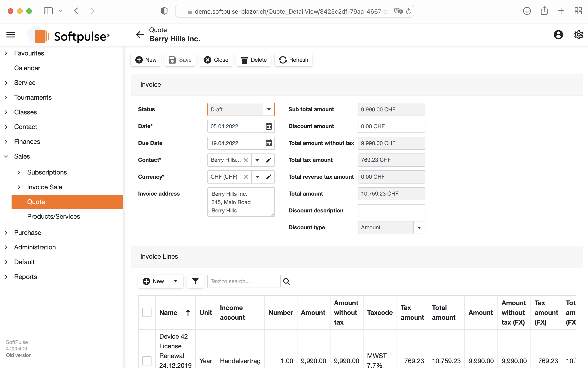Expand the Favourites menu section
Image resolution: width=588 pixels, height=368 pixels.
click(x=6, y=53)
